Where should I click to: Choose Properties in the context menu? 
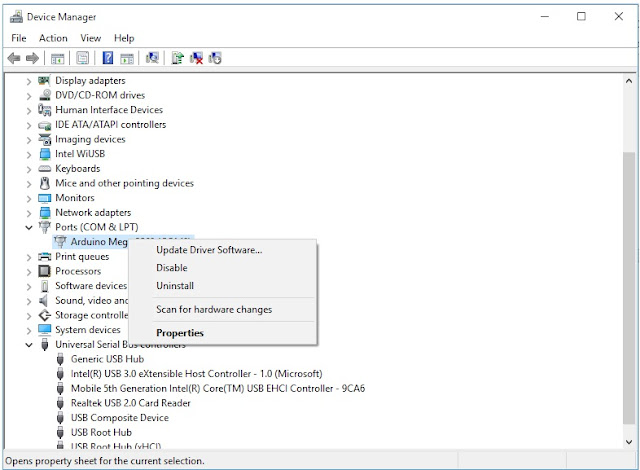(x=223, y=333)
